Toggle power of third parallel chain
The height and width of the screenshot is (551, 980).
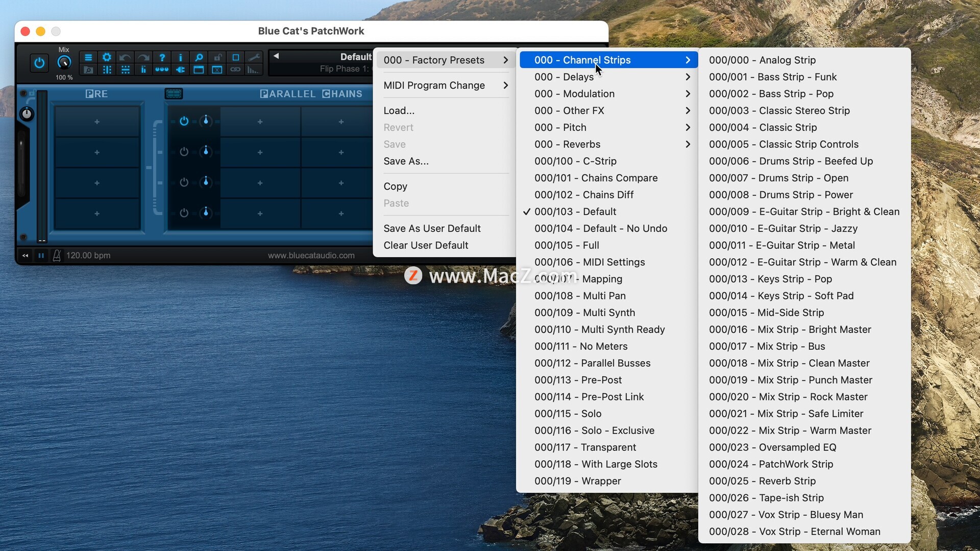[184, 182]
